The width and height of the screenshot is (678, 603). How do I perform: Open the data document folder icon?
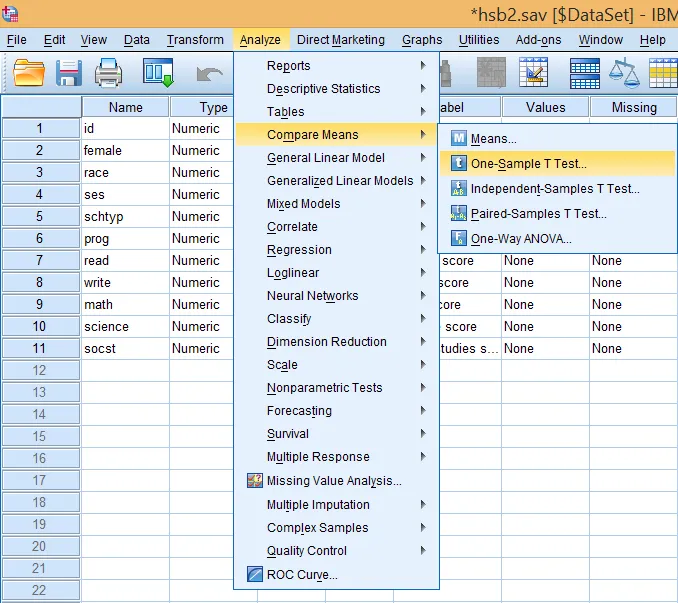click(x=29, y=73)
